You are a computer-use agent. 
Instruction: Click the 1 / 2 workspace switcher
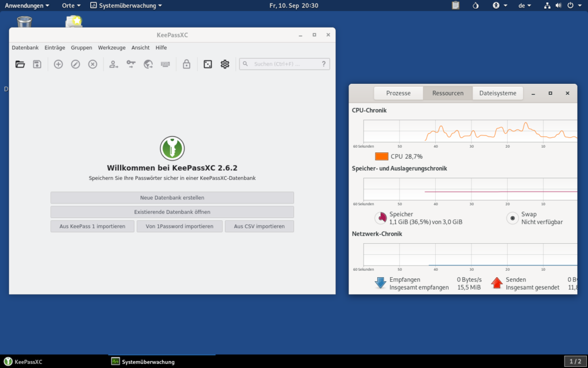pyautogui.click(x=575, y=362)
